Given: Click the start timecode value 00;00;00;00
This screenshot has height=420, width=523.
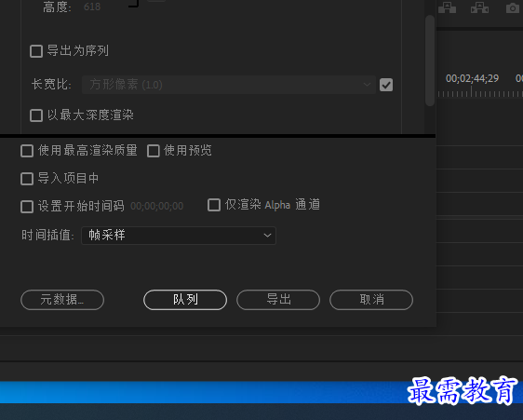Looking at the screenshot, I should click(x=156, y=206).
